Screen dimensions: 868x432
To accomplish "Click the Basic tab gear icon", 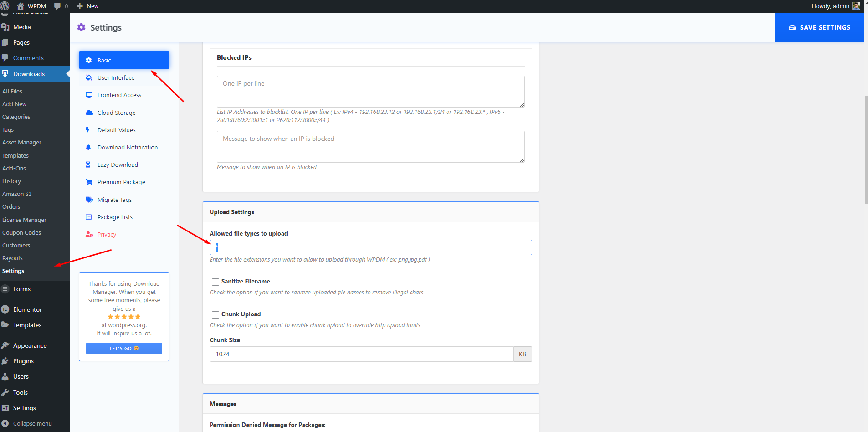I will coord(89,60).
